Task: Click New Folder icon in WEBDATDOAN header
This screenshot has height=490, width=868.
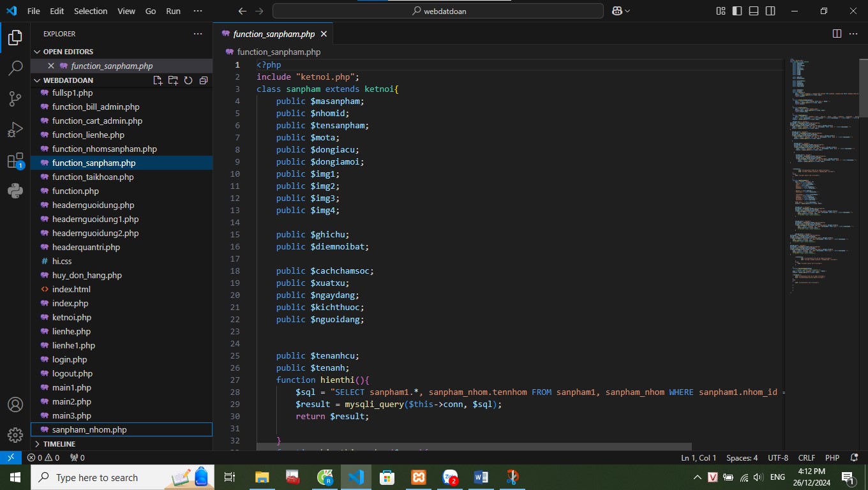Action: pos(173,80)
